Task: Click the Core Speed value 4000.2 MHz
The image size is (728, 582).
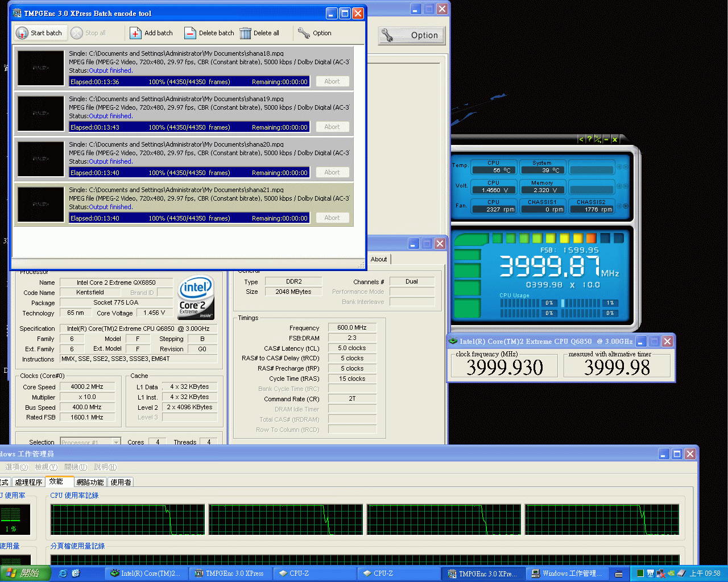Action: (x=87, y=386)
